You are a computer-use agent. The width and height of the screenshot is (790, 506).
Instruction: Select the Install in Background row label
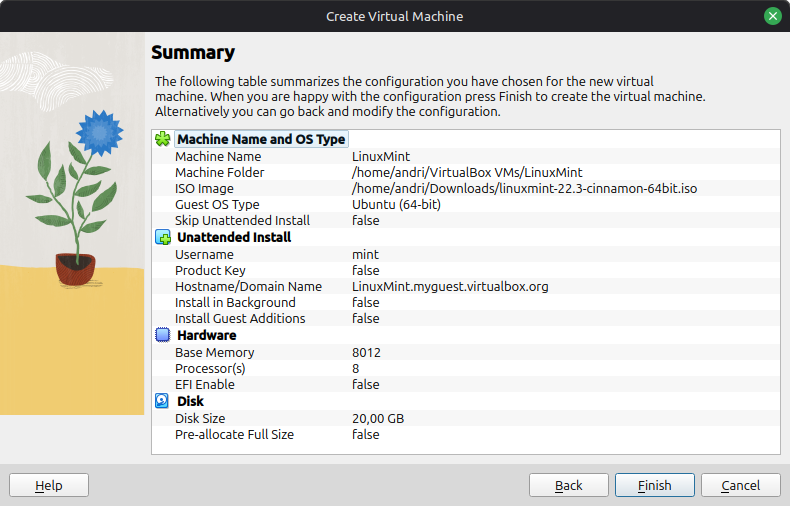click(x=235, y=302)
